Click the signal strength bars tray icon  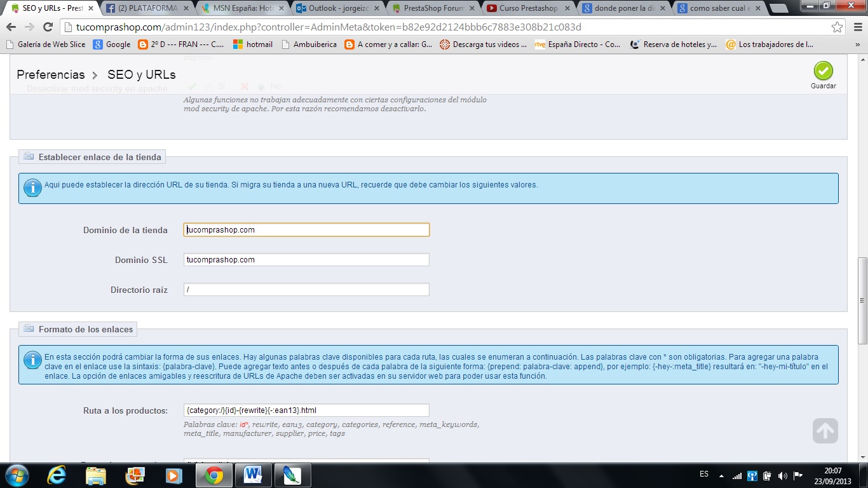tap(737, 475)
